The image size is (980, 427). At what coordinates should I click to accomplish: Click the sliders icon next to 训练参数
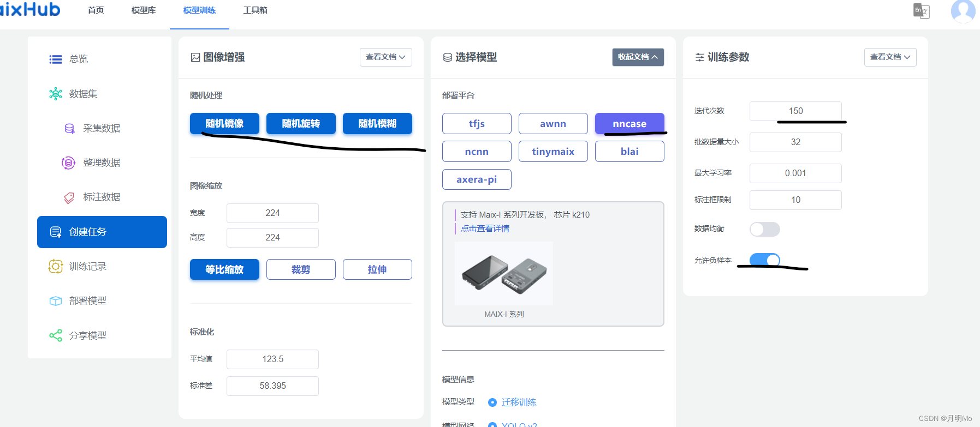(x=700, y=57)
